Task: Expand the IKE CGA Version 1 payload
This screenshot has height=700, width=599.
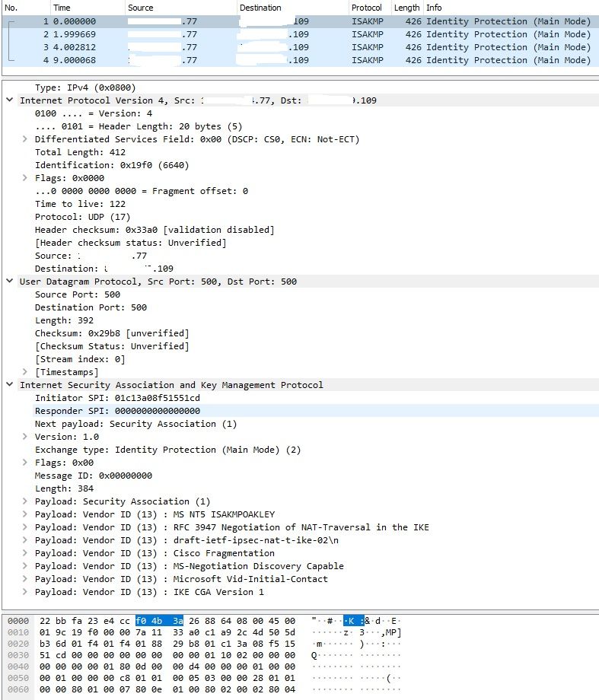Action: point(25,592)
